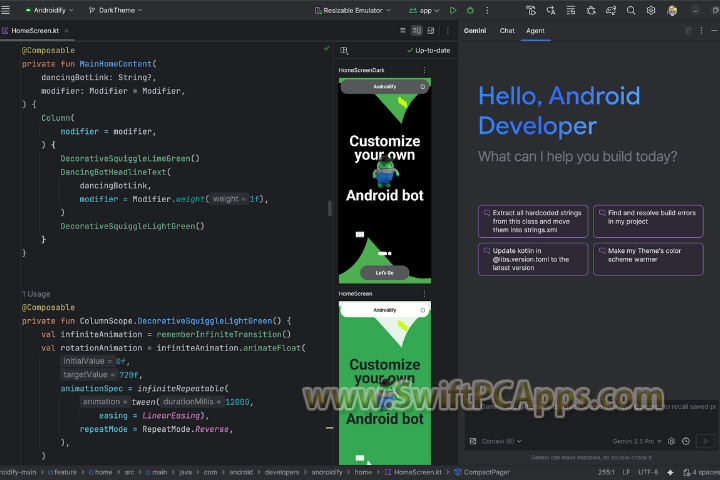Select the Agent tab in Gemini
This screenshot has height=480, width=720.
(x=535, y=30)
